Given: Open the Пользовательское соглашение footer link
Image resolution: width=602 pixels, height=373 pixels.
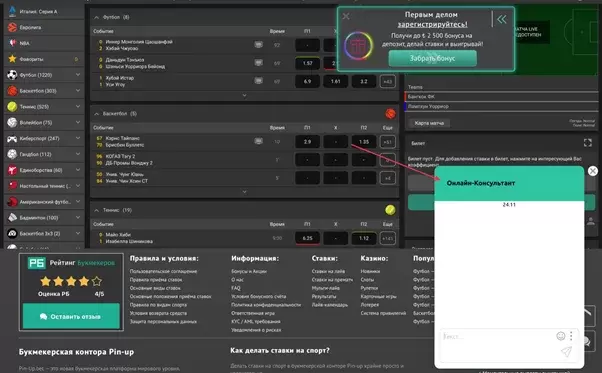Looking at the screenshot, I should [163, 271].
